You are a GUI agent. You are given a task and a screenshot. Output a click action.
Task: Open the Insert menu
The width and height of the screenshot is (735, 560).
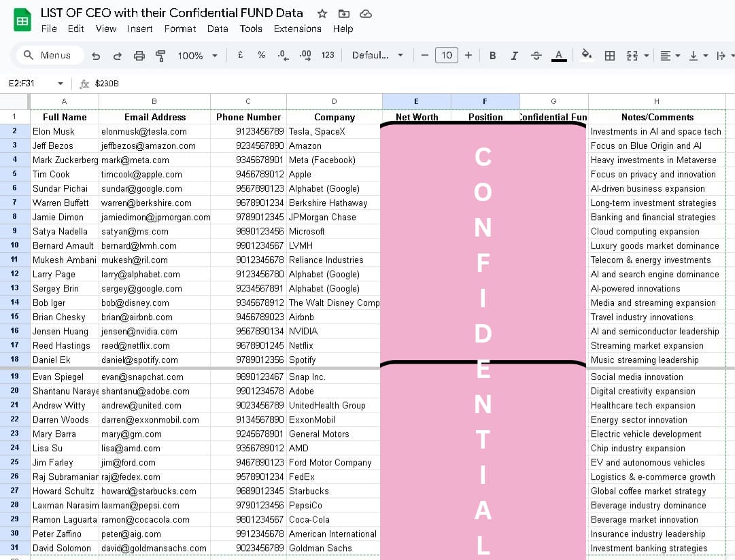[x=139, y=29]
